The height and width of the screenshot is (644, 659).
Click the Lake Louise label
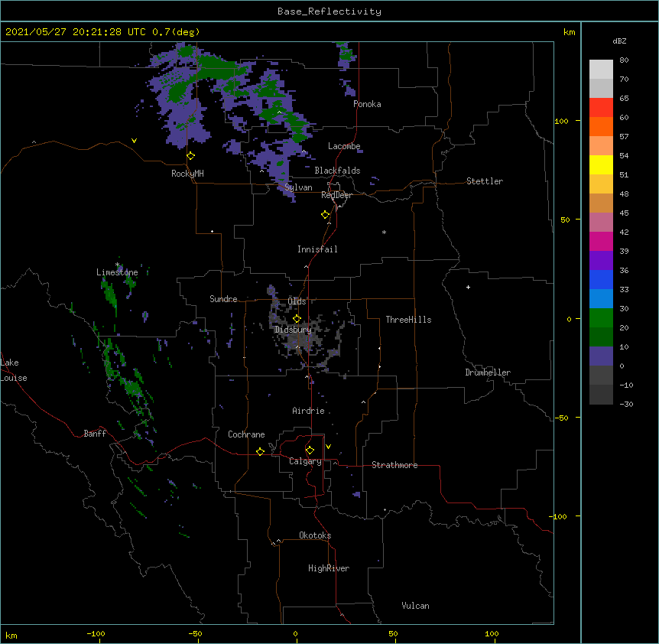coord(14,370)
